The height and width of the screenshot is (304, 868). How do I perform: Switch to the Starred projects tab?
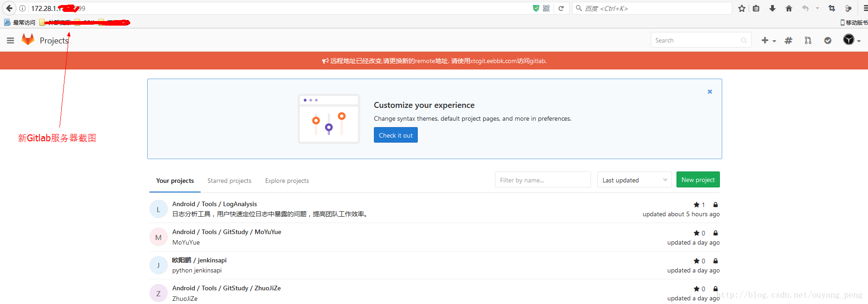pos(229,181)
